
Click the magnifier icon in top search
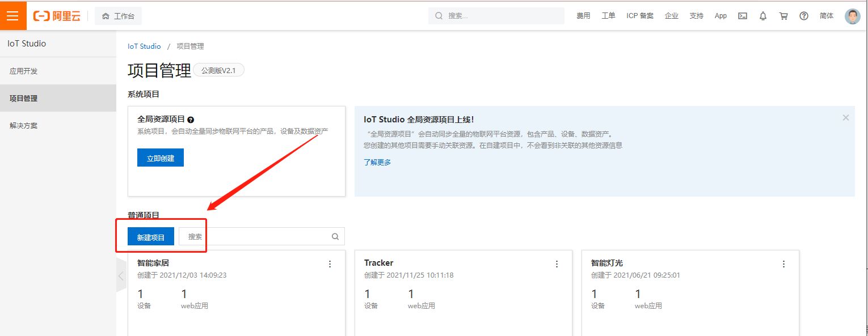439,16
